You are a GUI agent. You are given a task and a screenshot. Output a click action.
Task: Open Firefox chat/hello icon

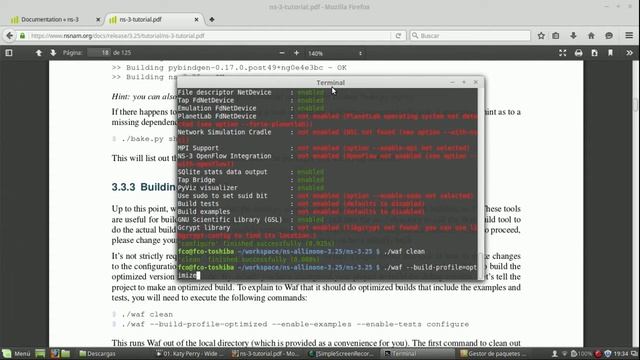(609, 36)
